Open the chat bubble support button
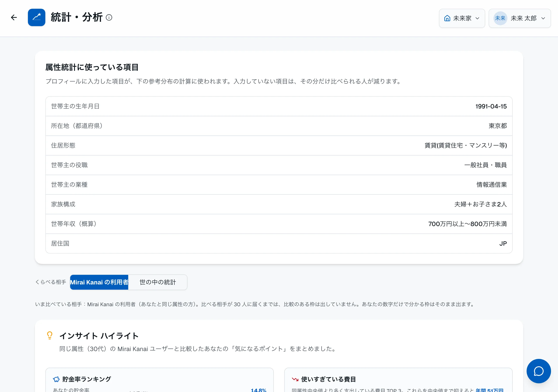The height and width of the screenshot is (392, 558). tap(539, 371)
